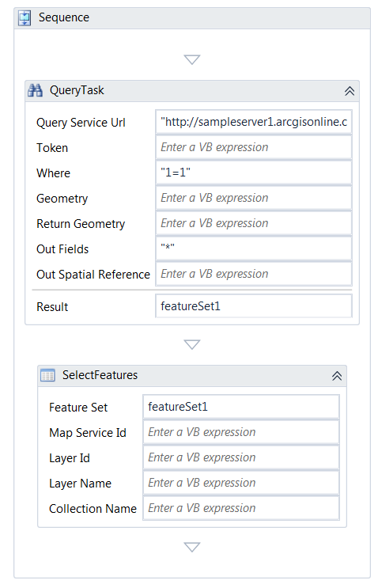Screen dimensions: 378x588
Task: Edit the QueryTask Result field
Action: point(254,306)
